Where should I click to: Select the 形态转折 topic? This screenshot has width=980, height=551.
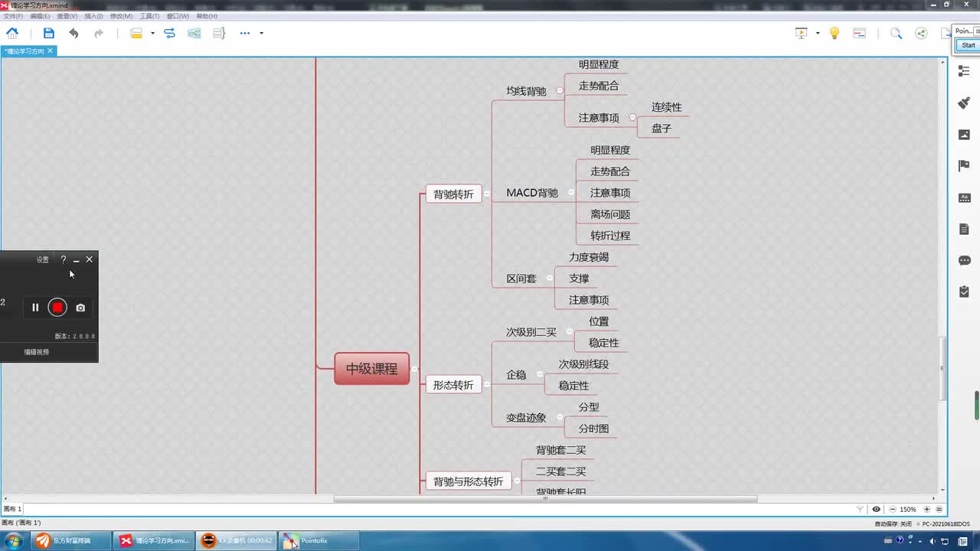coord(453,385)
